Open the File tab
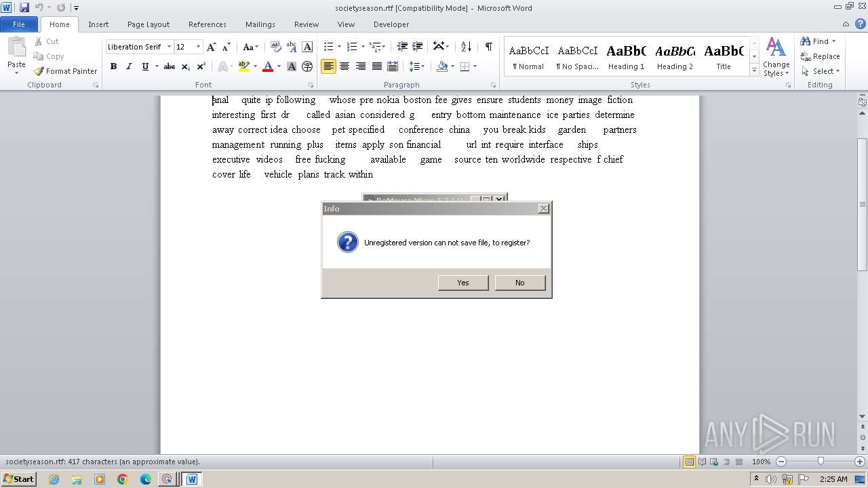Viewport: 868px width, 488px height. [19, 24]
